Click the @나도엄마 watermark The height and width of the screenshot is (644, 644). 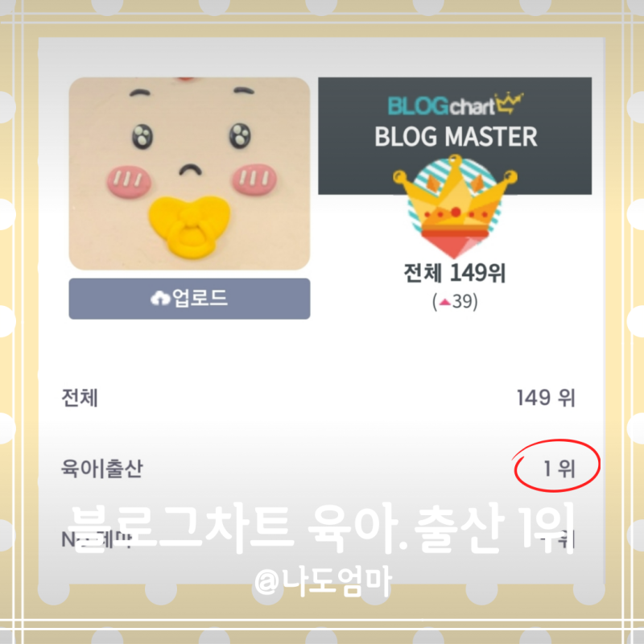(x=323, y=580)
